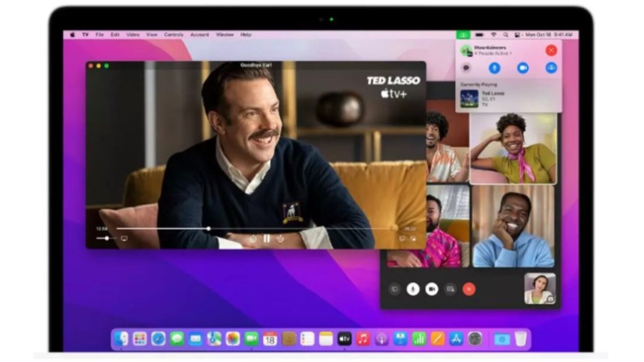Leave the Mountaineers call with red X button
This screenshot has height=362, width=644.
click(x=551, y=50)
